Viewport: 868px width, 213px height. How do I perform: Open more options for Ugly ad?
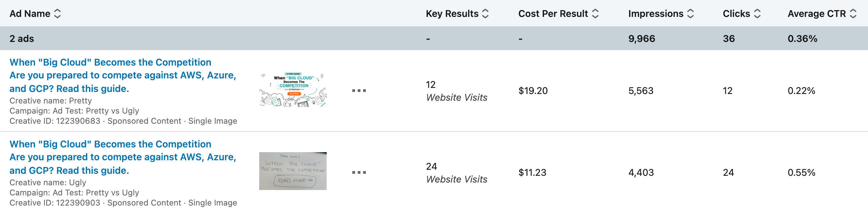click(359, 172)
